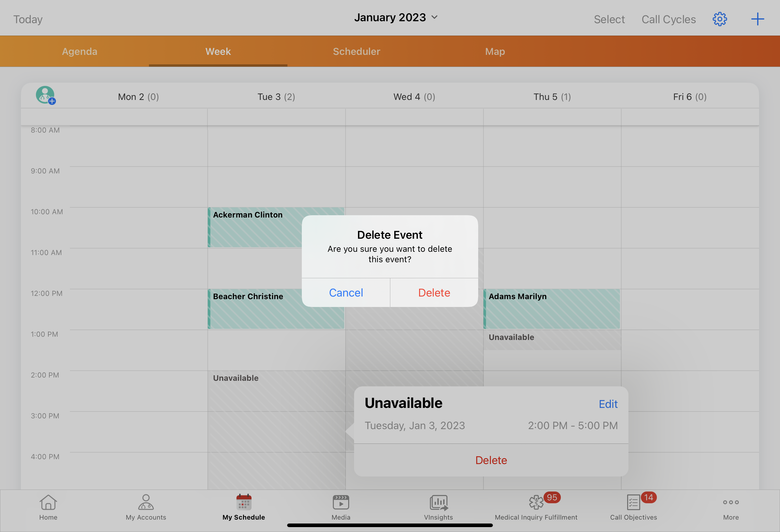This screenshot has height=532, width=780.
Task: Switch to the Scheduler tab
Action: (356, 51)
